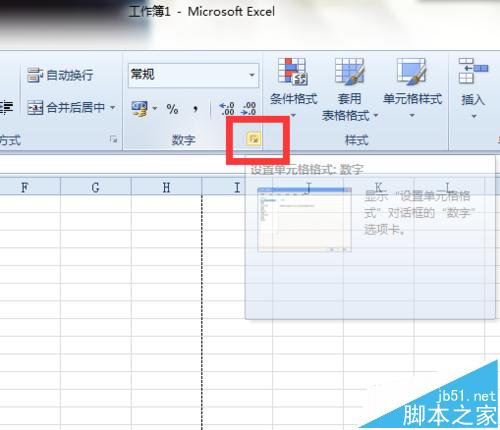Image resolution: width=500 pixels, height=430 pixels.
Task: Expand the accounting format dropdown arrow
Action: pyautogui.click(x=155, y=108)
